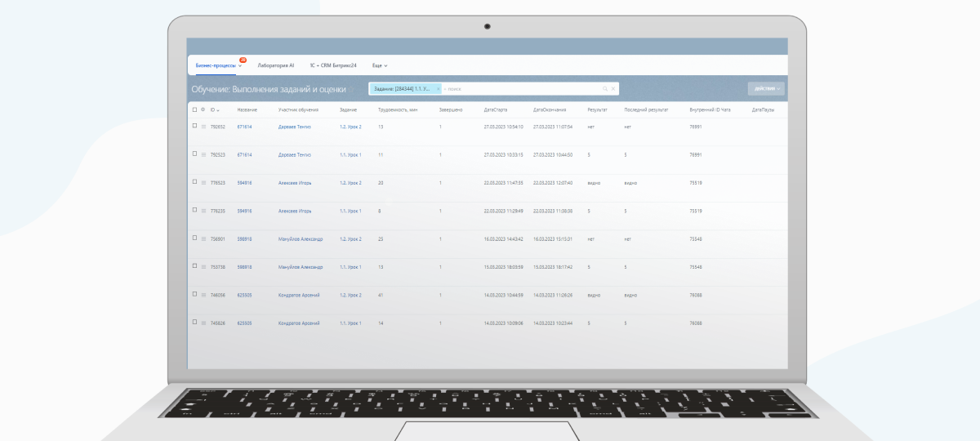Image resolution: width=980 pixels, height=441 pixels.
Task: Open Дарваев Тенгиз in row 792523
Action: pos(295,154)
